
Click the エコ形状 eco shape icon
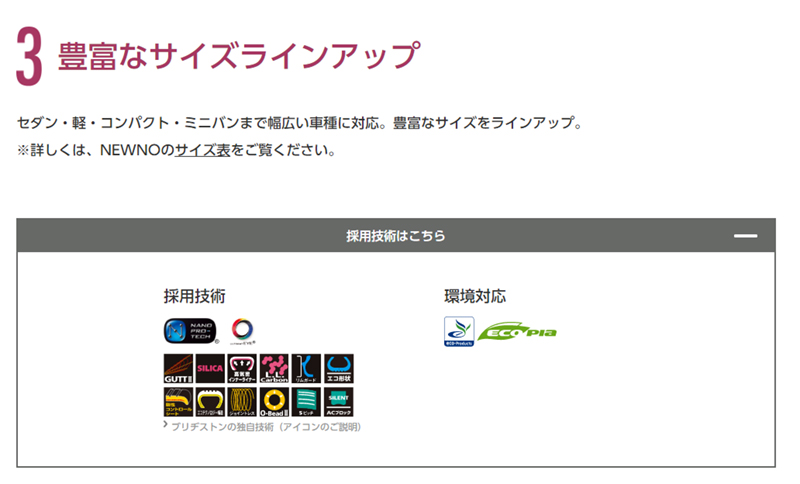click(339, 369)
